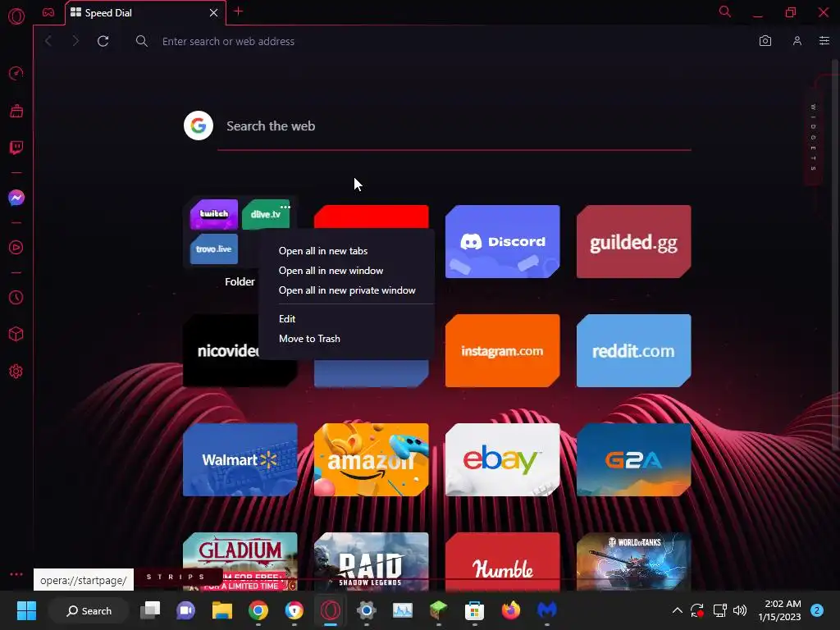Open Microsoft Store from taskbar
This screenshot has height=630, width=840.
click(474, 610)
